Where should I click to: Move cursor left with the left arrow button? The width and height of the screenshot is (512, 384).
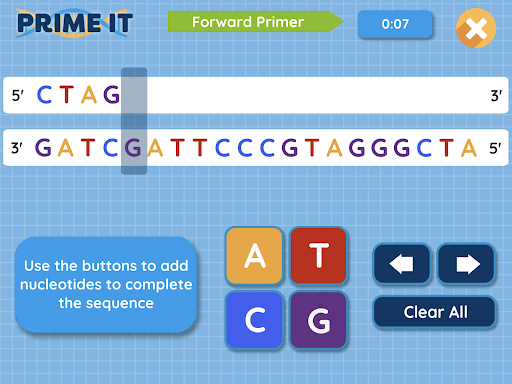(x=402, y=264)
